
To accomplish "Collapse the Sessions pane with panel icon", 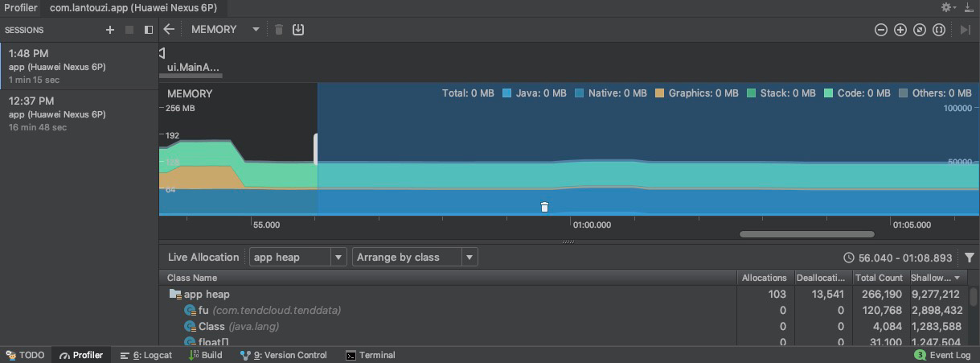I will (149, 30).
